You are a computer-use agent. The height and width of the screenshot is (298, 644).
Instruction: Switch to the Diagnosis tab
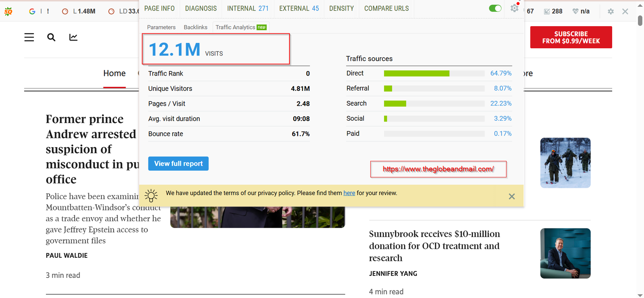click(x=201, y=8)
